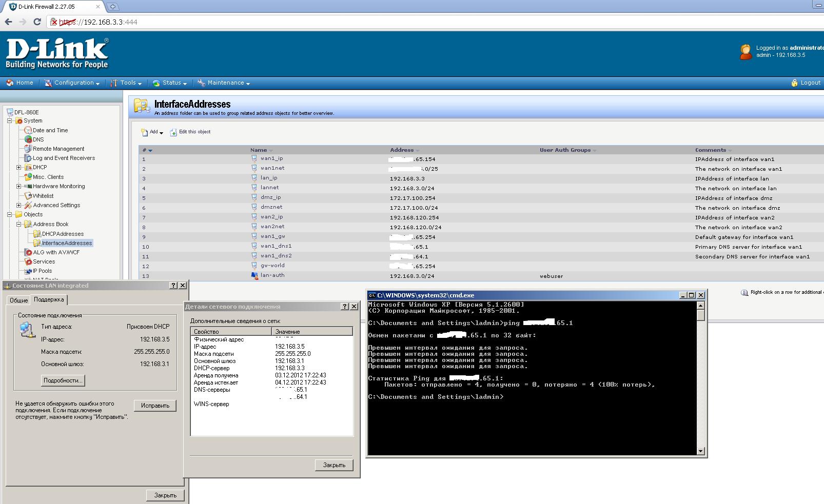Click the Logout lock icon
This screenshot has height=504, width=824.
pos(794,83)
